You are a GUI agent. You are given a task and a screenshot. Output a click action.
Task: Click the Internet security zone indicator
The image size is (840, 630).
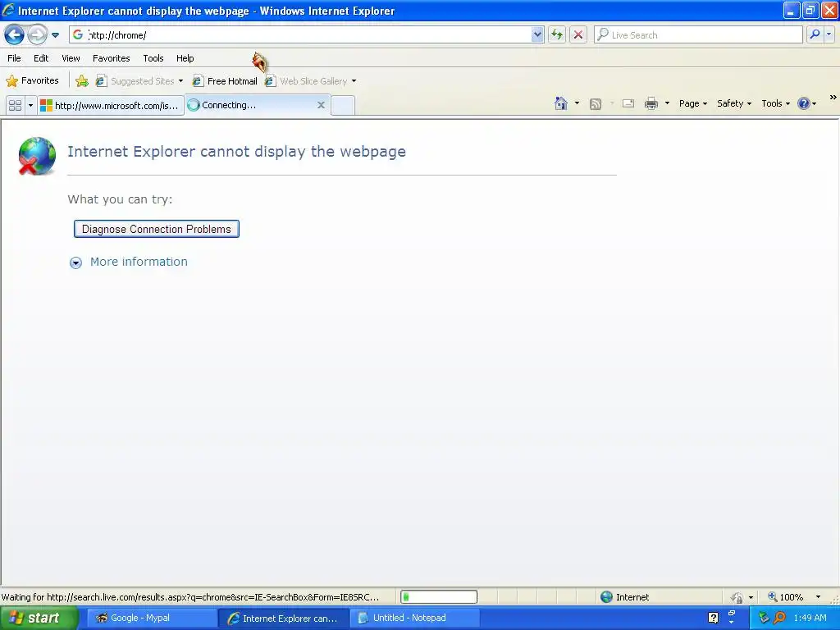click(624, 597)
